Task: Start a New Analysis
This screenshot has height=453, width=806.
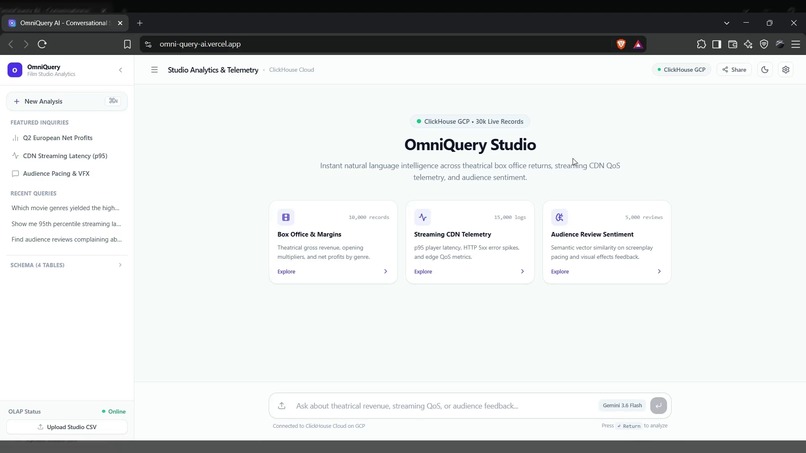Action: (67, 101)
